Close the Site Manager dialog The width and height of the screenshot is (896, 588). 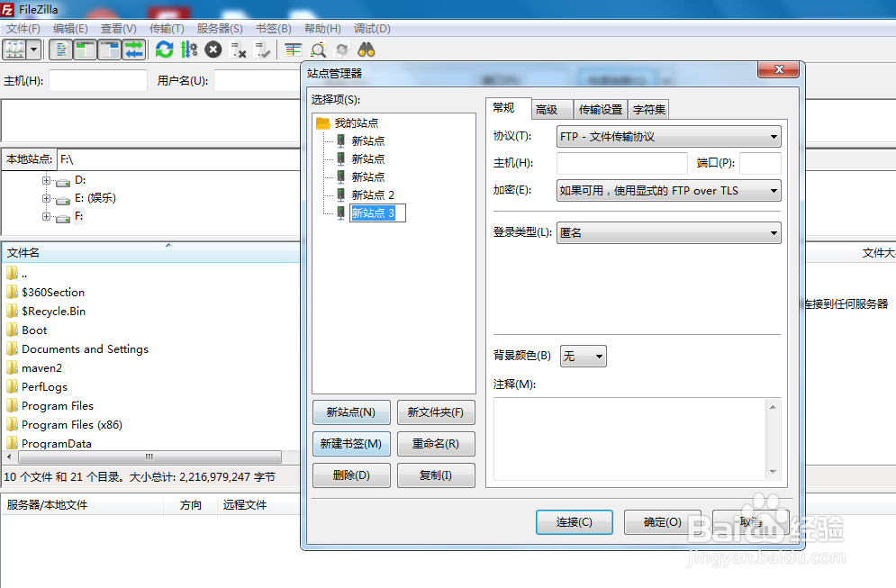pos(778,69)
